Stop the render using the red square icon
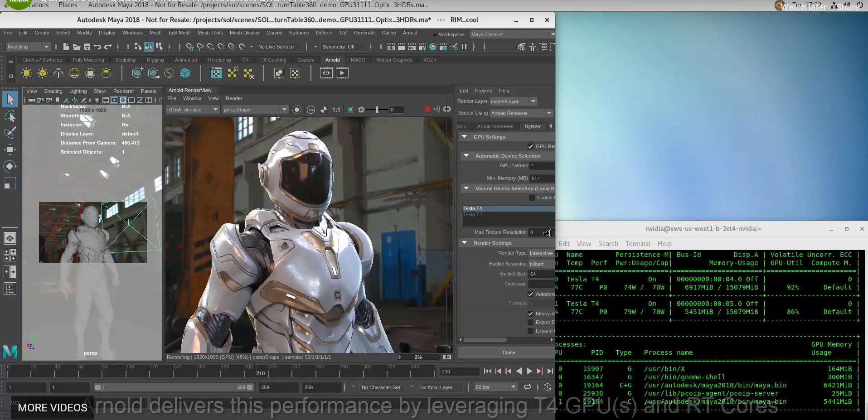This screenshot has height=420, width=868. (x=427, y=109)
